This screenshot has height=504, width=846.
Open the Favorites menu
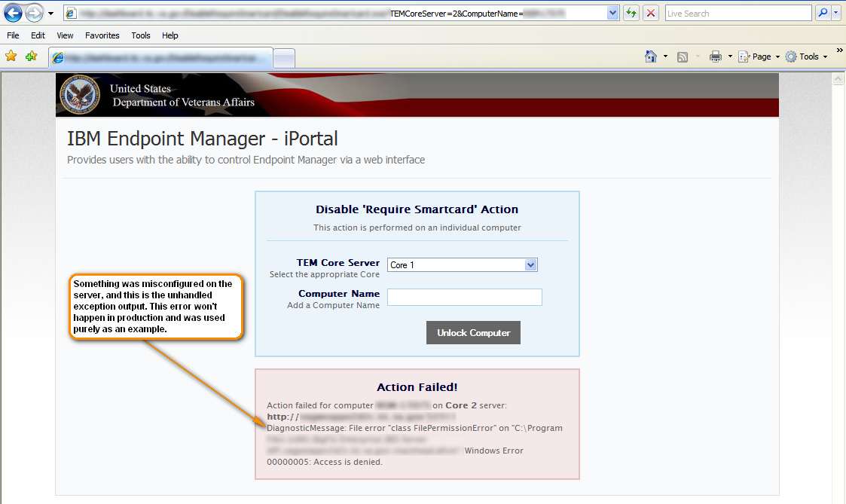[x=102, y=35]
